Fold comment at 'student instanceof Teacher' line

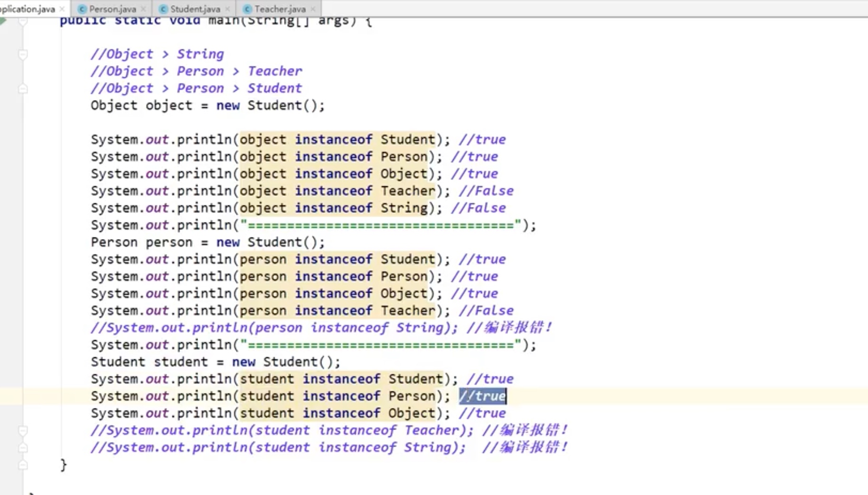[x=23, y=430]
